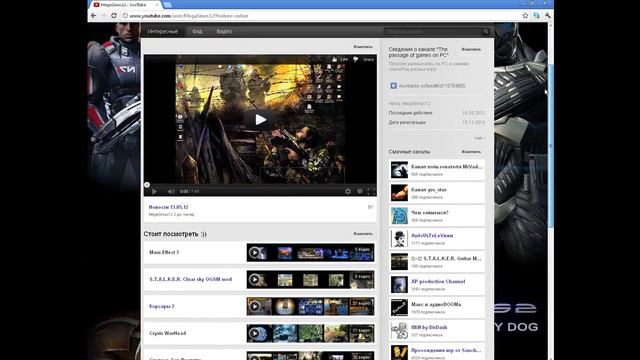Viewport: 640px width, 360px height.
Task: Click the AP production Channel avatar
Action: [399, 284]
